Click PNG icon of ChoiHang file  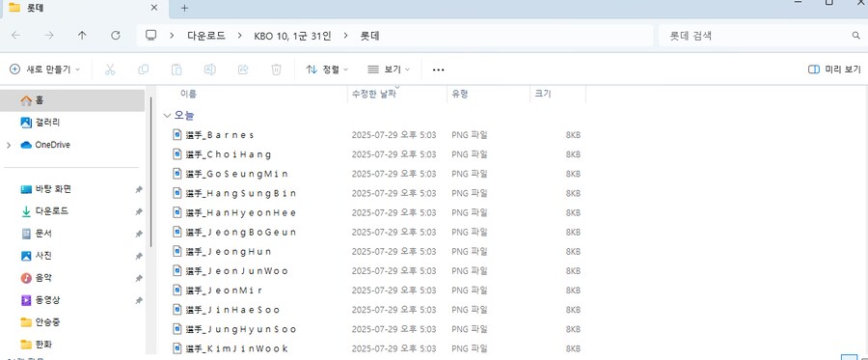(177, 154)
